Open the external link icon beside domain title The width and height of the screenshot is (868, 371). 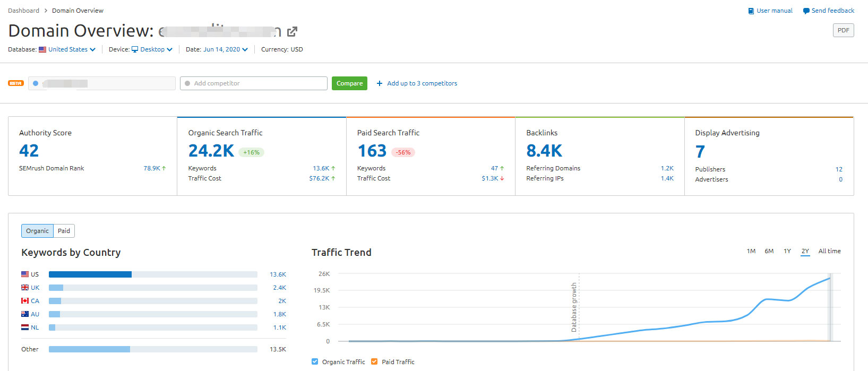click(x=292, y=32)
